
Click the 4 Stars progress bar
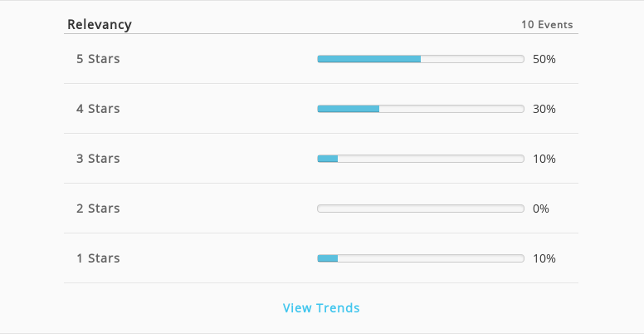[x=421, y=109]
